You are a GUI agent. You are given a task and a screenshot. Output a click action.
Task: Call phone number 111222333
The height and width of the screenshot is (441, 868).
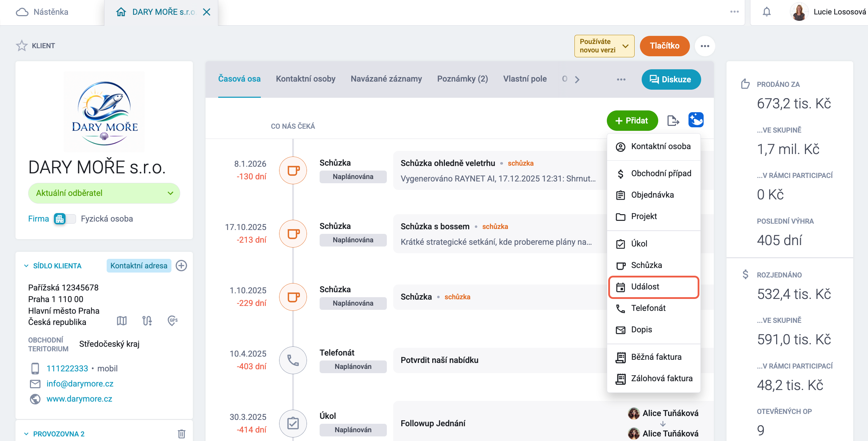tap(67, 369)
